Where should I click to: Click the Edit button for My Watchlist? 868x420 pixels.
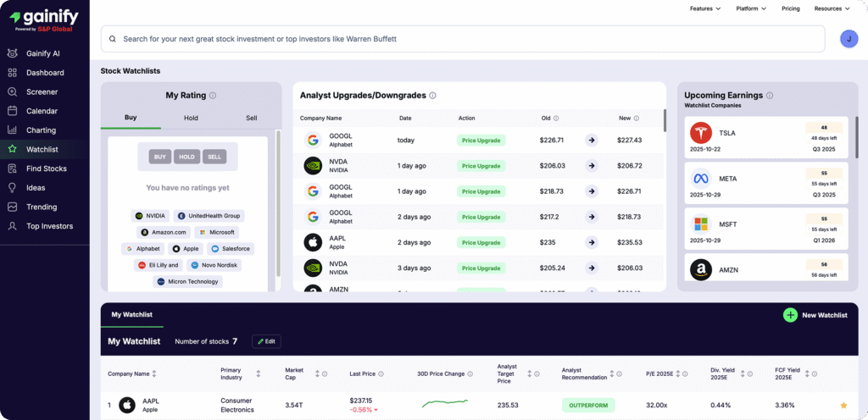tap(266, 341)
